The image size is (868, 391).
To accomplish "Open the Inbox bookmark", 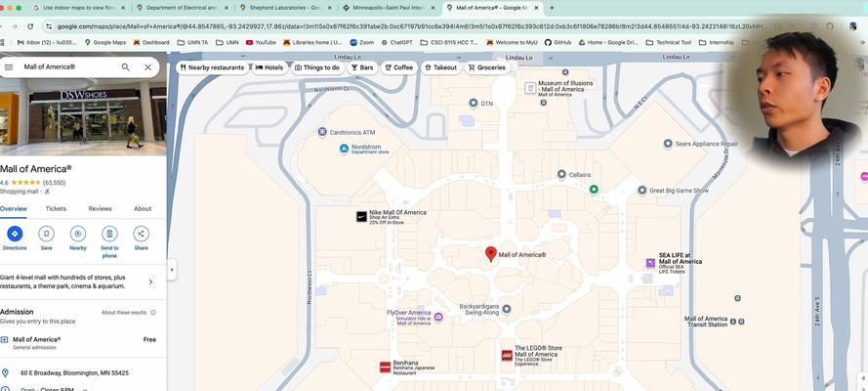I will point(47,42).
